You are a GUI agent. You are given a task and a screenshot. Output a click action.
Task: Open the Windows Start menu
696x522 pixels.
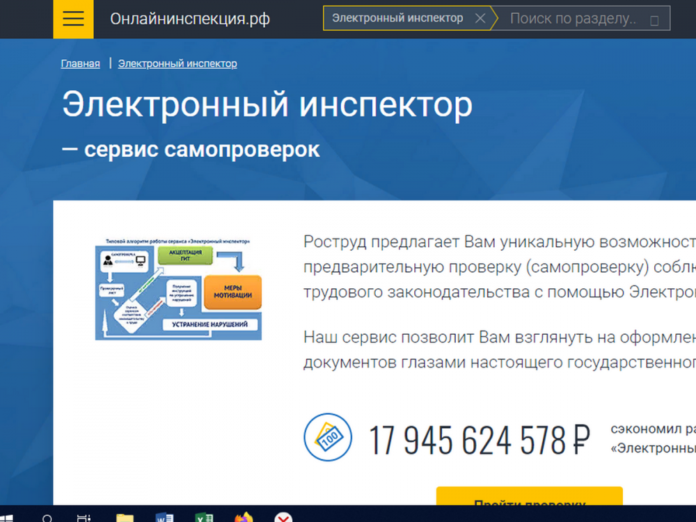(x=8, y=516)
